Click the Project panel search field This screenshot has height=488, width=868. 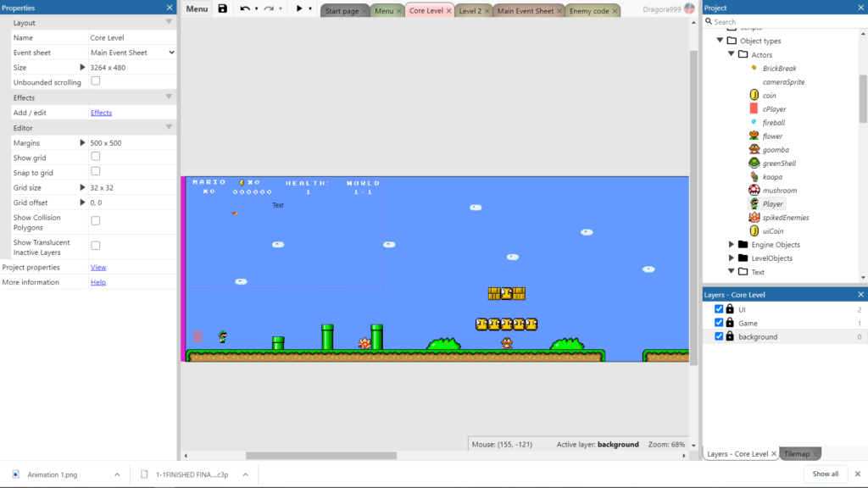point(786,21)
